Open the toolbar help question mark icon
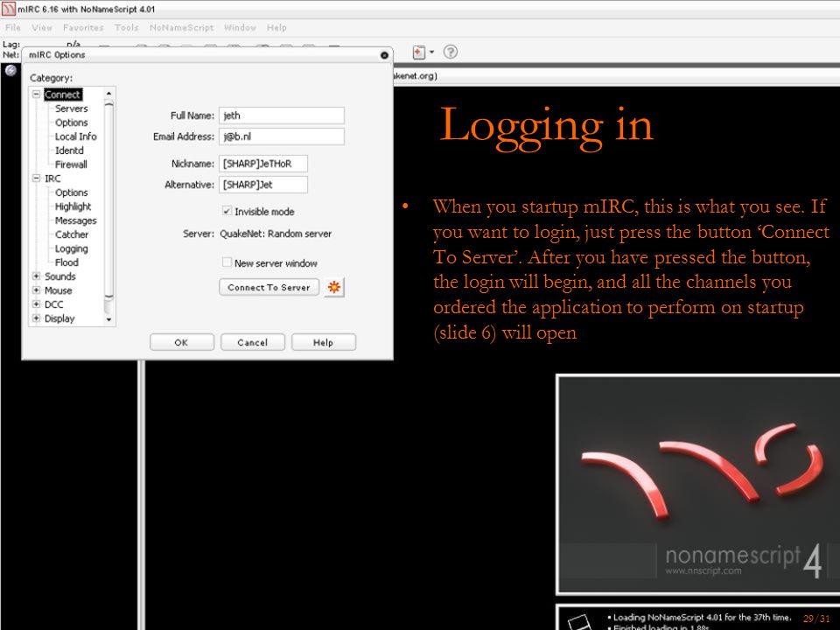The width and height of the screenshot is (840, 630). click(x=451, y=52)
